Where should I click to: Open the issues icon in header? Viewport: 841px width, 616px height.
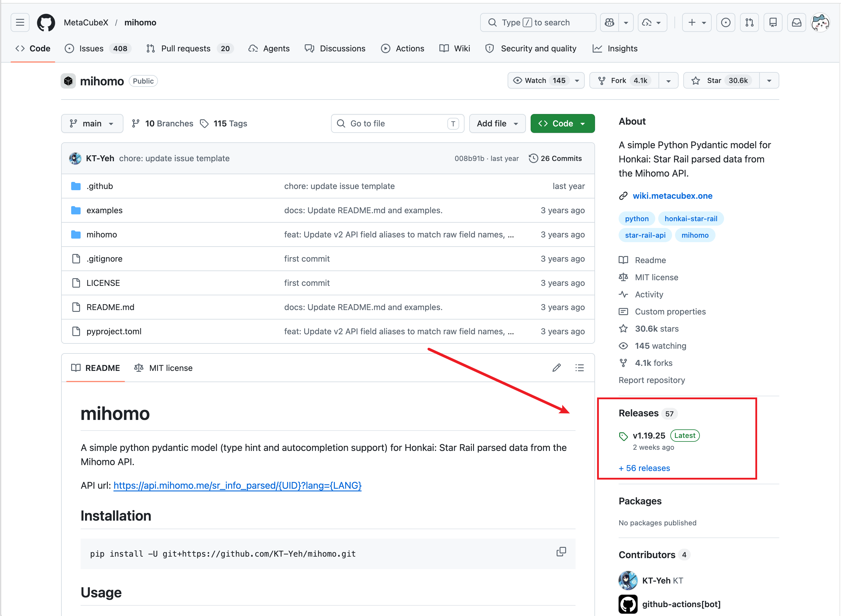click(x=726, y=22)
